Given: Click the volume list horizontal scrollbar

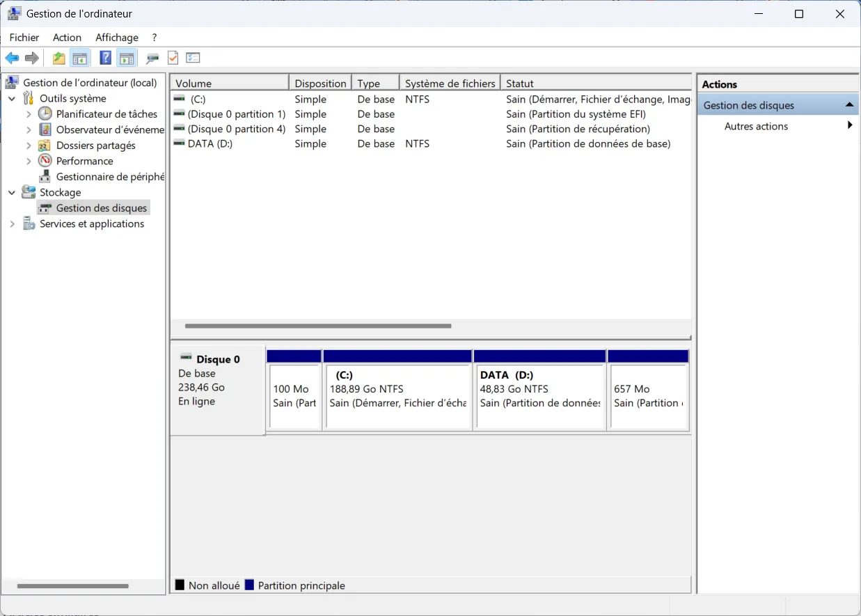Looking at the screenshot, I should click(318, 326).
